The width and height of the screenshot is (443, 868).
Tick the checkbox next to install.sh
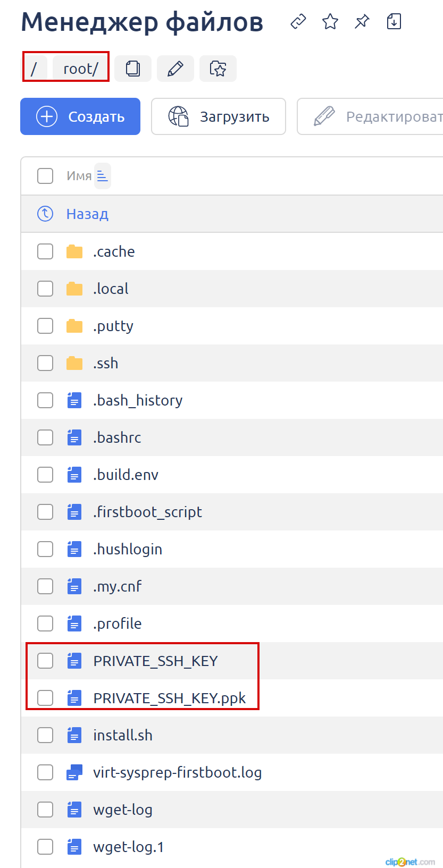pos(45,735)
